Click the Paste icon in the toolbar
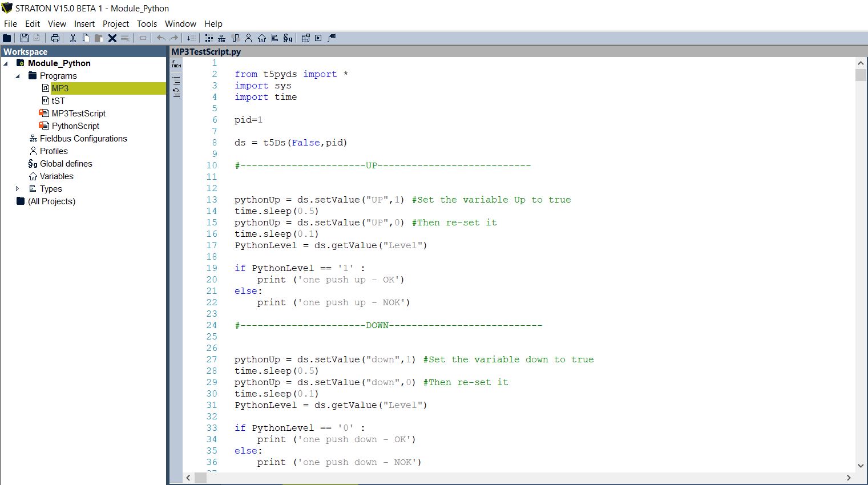The image size is (868, 485). (98, 38)
